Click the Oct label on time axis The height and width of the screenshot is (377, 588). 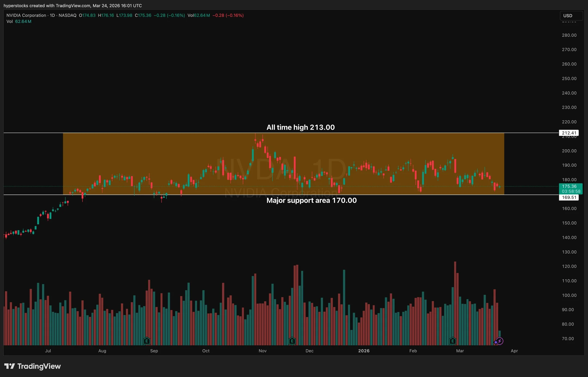point(206,351)
